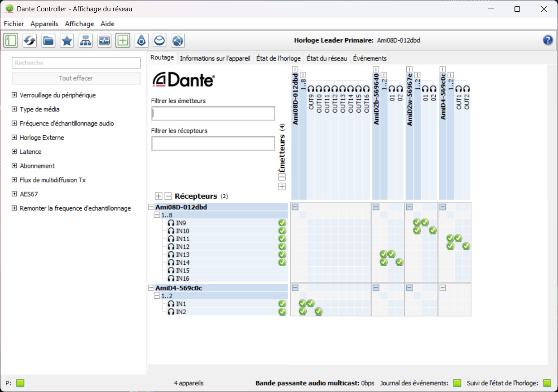Open the Aide menu
Screen dimensions: 558x392
(107, 24)
